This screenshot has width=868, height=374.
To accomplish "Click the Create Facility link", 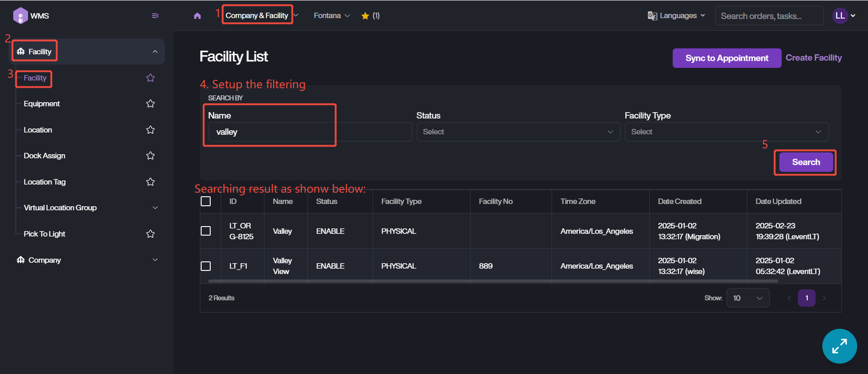I will pos(813,58).
